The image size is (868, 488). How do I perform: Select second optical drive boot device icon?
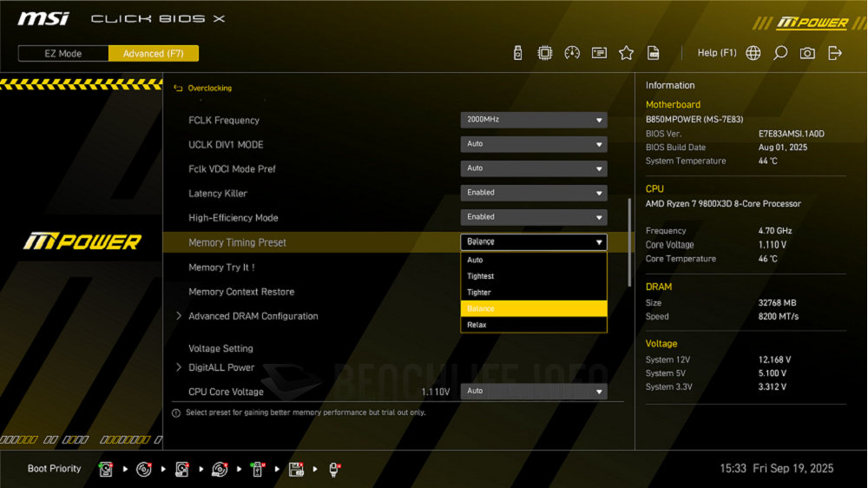point(220,469)
